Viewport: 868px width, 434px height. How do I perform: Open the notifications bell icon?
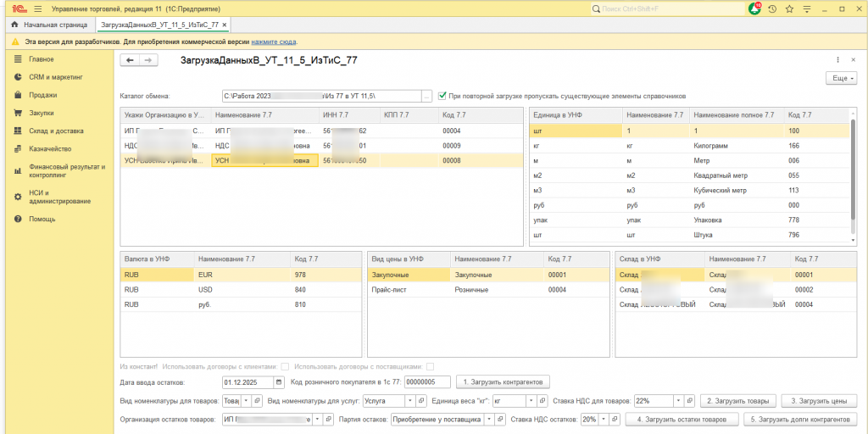coord(755,8)
